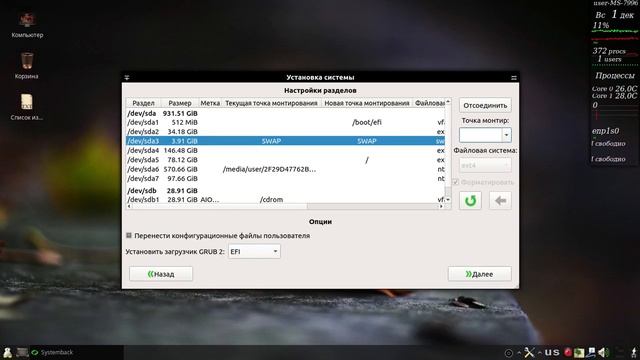640x360 pixels.
Task: Toggle Перенести конфигурационные файлы пользователя checkbox
Action: (x=129, y=236)
